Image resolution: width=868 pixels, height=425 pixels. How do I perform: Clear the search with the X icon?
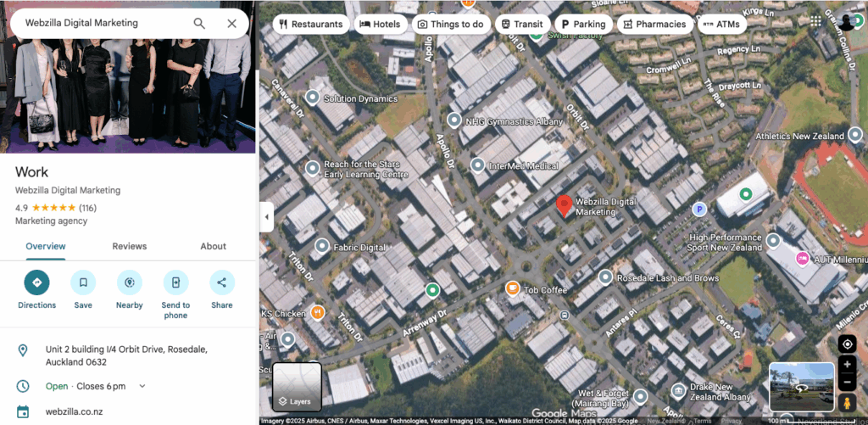click(232, 23)
